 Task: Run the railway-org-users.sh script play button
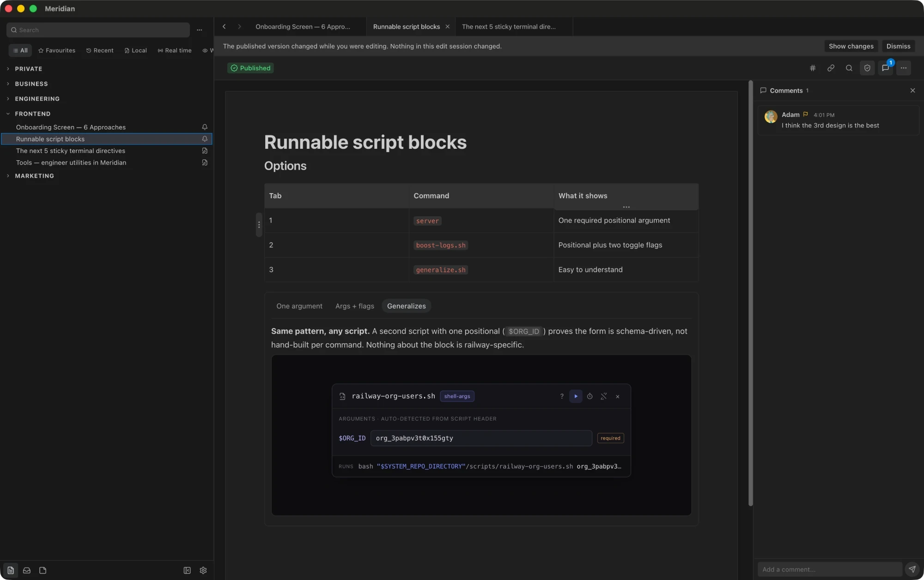(576, 396)
